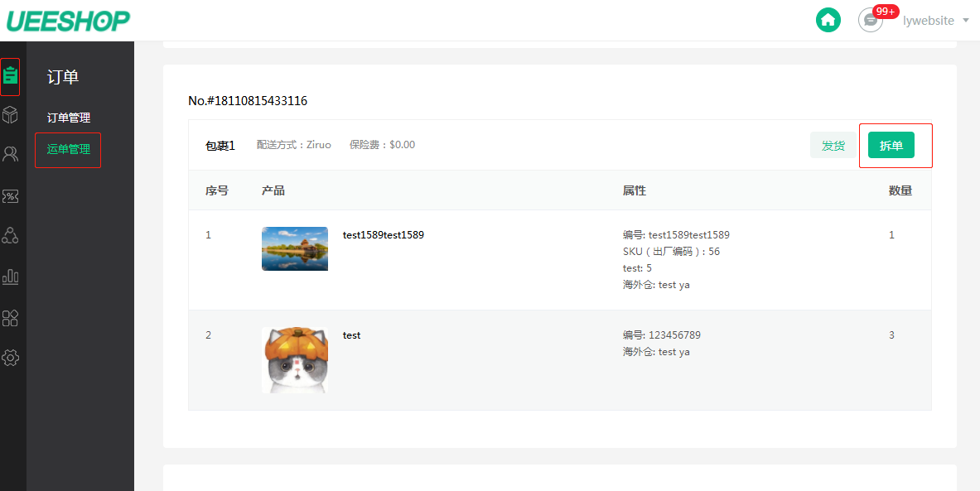Go to the green home icon

[x=828, y=20]
